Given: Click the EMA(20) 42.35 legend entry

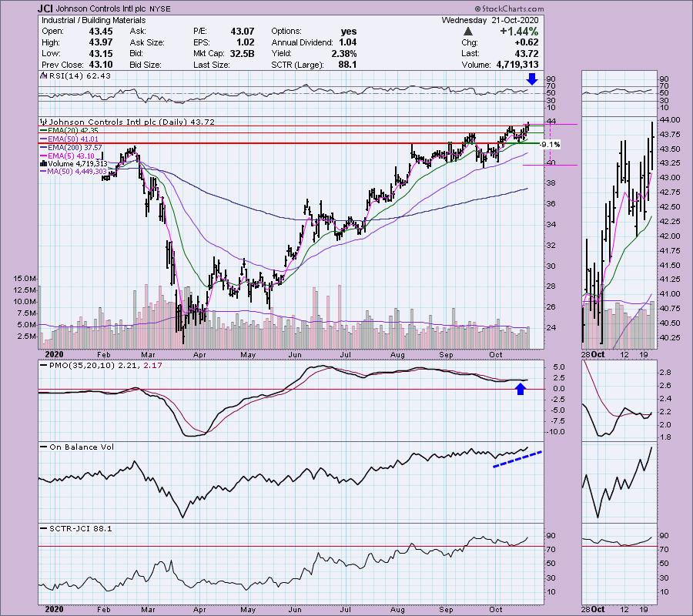Looking at the screenshot, I should 69,130.
